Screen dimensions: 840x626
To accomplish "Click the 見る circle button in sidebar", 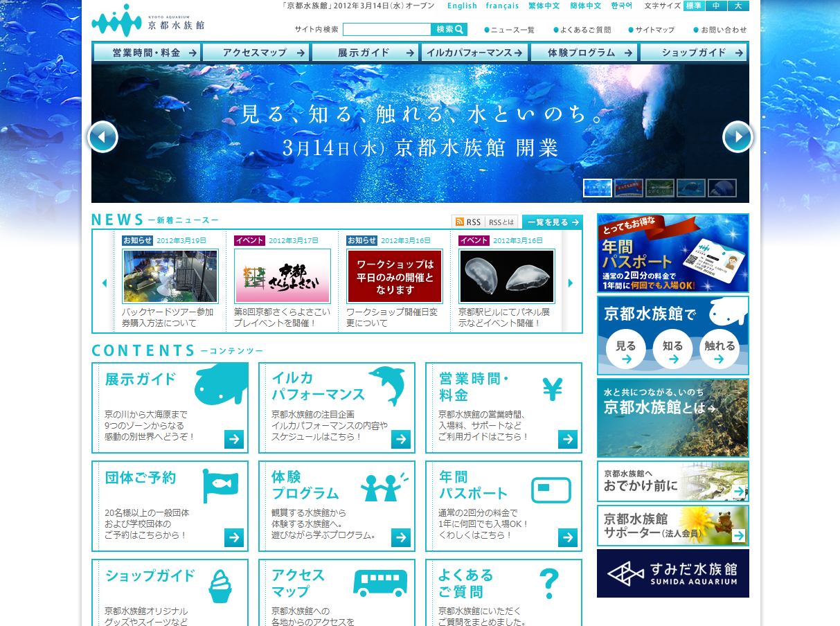I will click(625, 348).
